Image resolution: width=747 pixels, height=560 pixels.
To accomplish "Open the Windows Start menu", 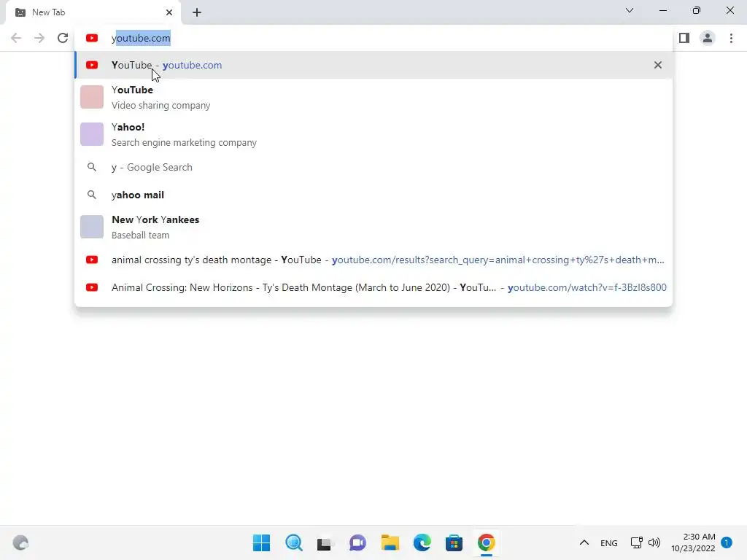I will [x=261, y=542].
